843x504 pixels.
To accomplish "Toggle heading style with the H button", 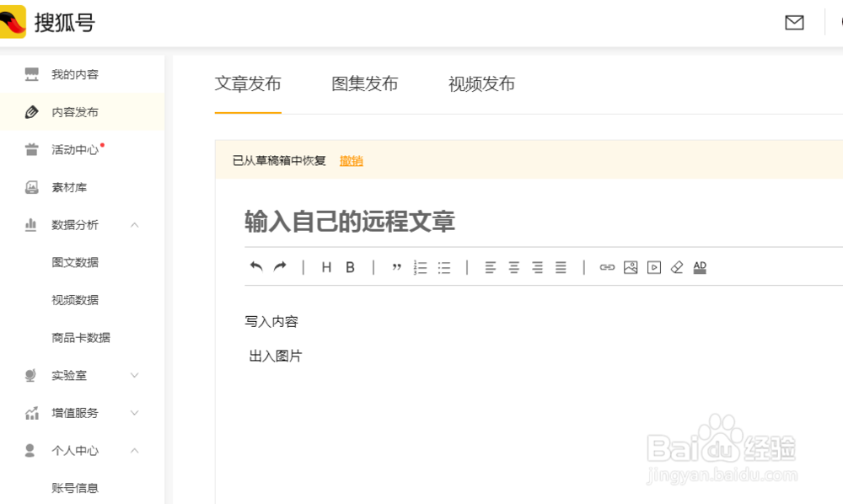I will pyautogui.click(x=326, y=266).
